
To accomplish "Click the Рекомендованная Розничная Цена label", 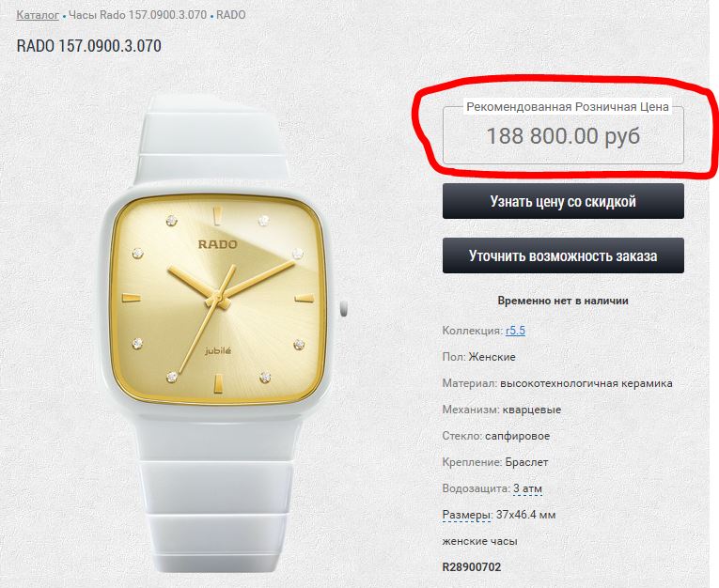I will [568, 107].
